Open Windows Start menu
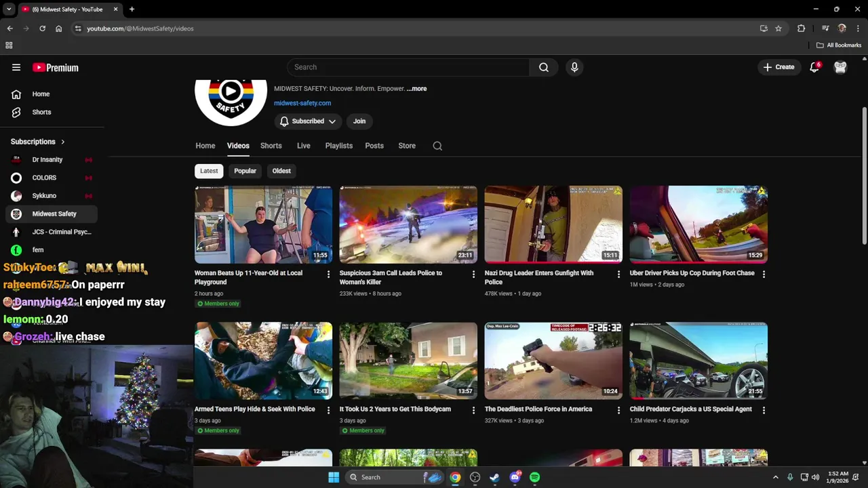The image size is (868, 488). coord(334,477)
